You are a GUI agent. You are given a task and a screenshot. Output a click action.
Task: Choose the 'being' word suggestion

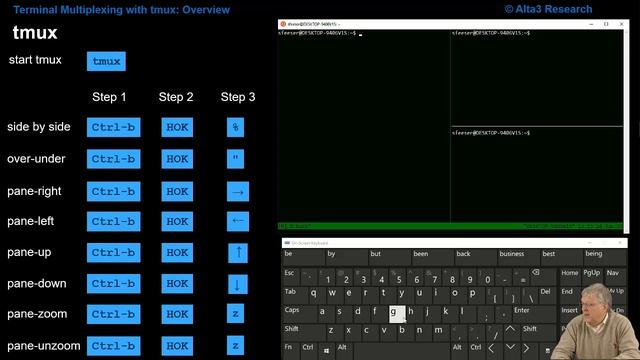click(604, 257)
